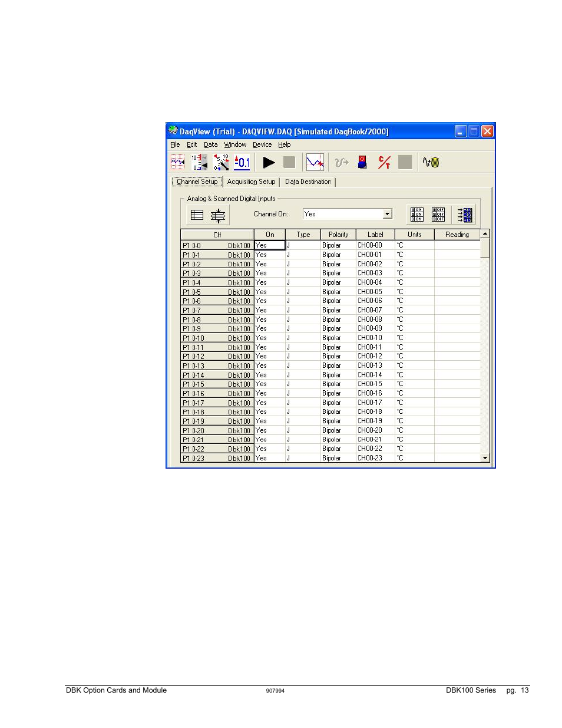Open the bar graph meters icon

pos(199,162)
